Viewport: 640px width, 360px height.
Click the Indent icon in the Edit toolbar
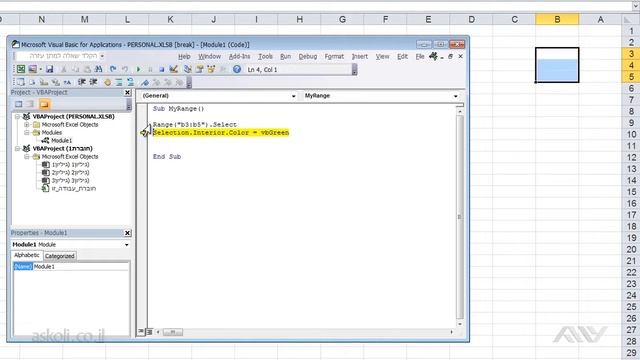82,82
